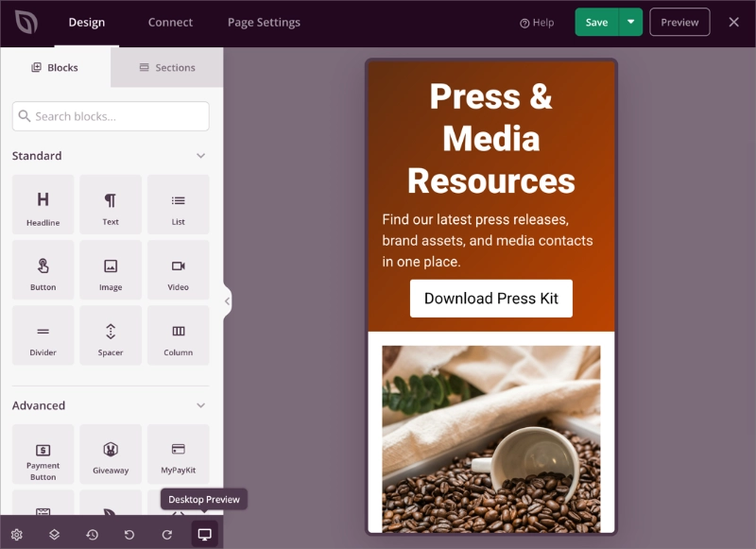
Task: Open the MyPayKit block
Action: (179, 454)
